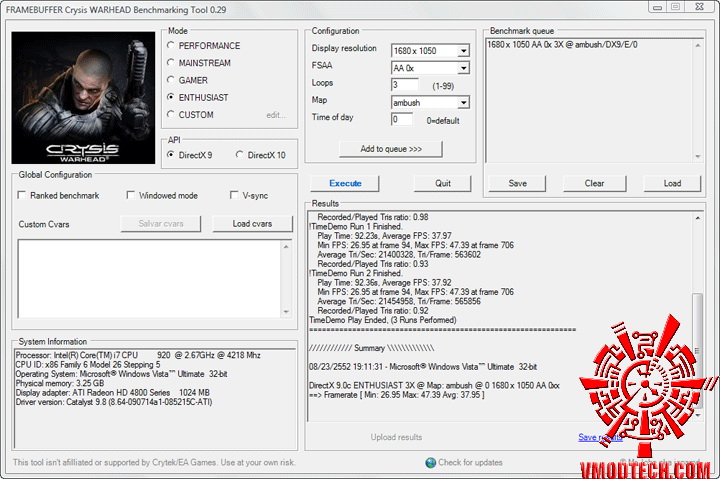Viewport: 720px width, 479px height.
Task: Click the Benchmark queue scrollbar up arrow
Action: coord(698,45)
